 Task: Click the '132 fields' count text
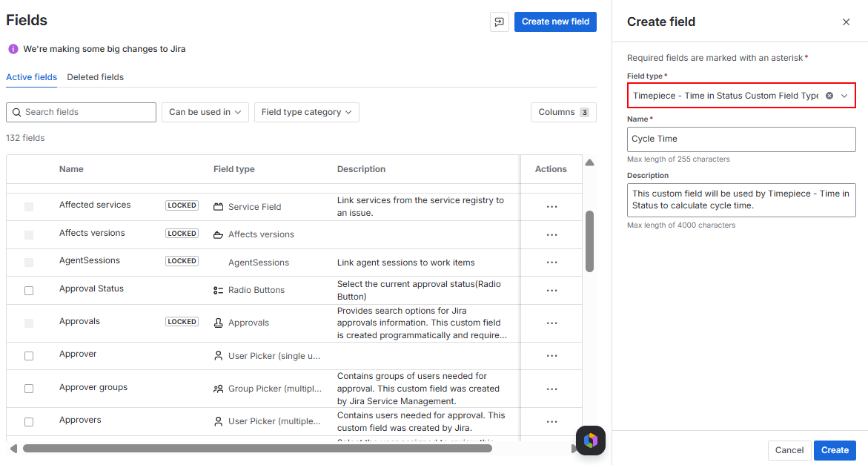coord(25,139)
